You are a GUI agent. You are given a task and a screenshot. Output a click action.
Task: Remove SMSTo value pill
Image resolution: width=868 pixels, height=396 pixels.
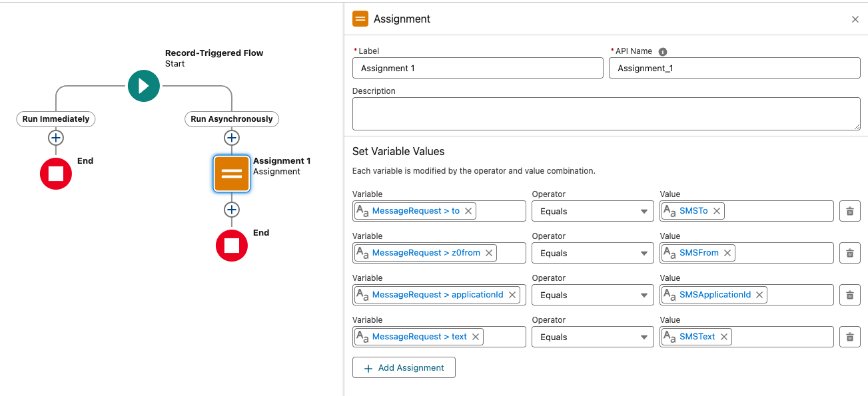click(717, 211)
